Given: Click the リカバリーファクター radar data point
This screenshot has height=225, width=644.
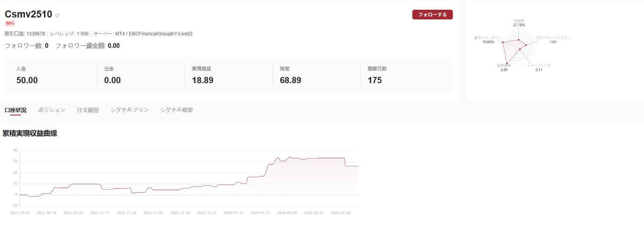Looking at the screenshot, I should (526, 45).
